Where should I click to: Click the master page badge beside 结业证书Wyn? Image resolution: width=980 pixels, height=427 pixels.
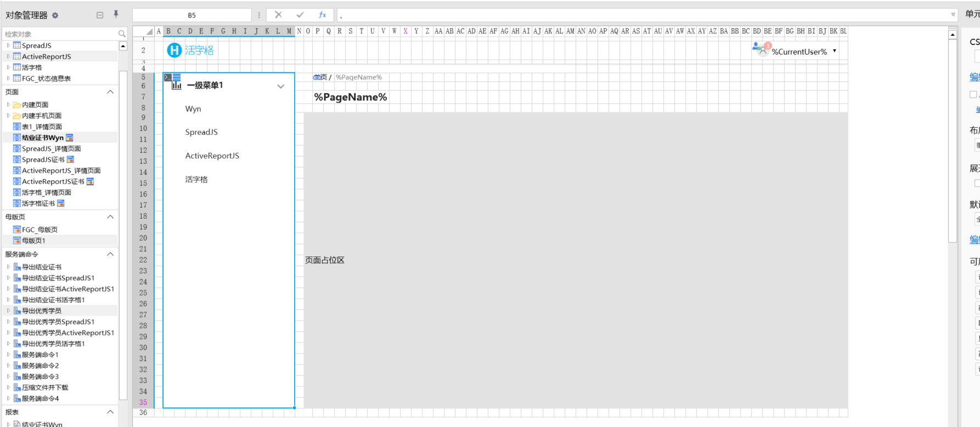tap(69, 138)
